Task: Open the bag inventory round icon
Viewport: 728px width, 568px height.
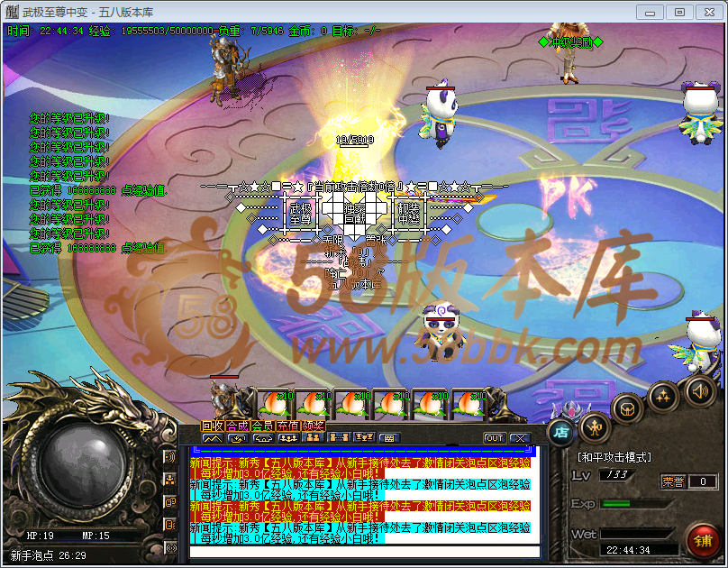Action: coord(627,409)
